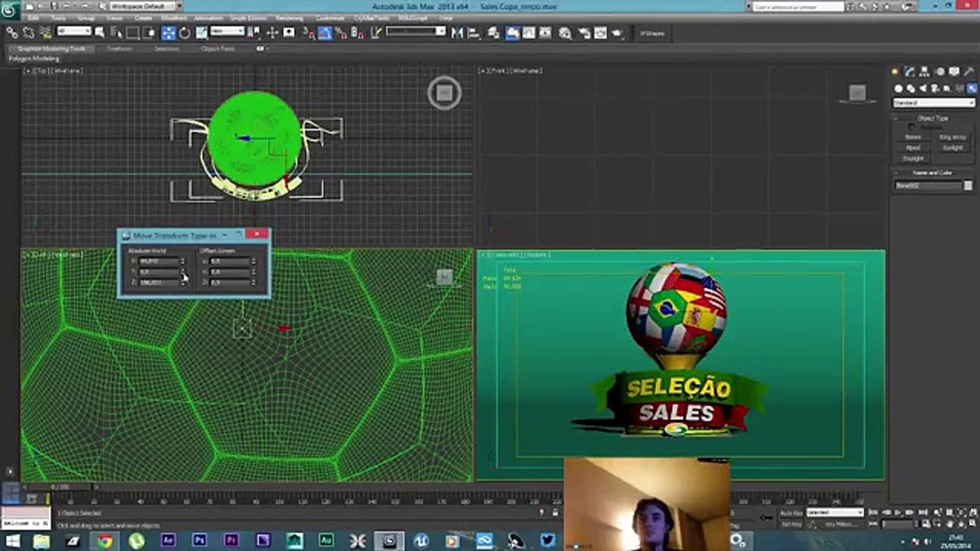Select the Cameras category in Create panel
This screenshot has height=551, width=980.
935,88
